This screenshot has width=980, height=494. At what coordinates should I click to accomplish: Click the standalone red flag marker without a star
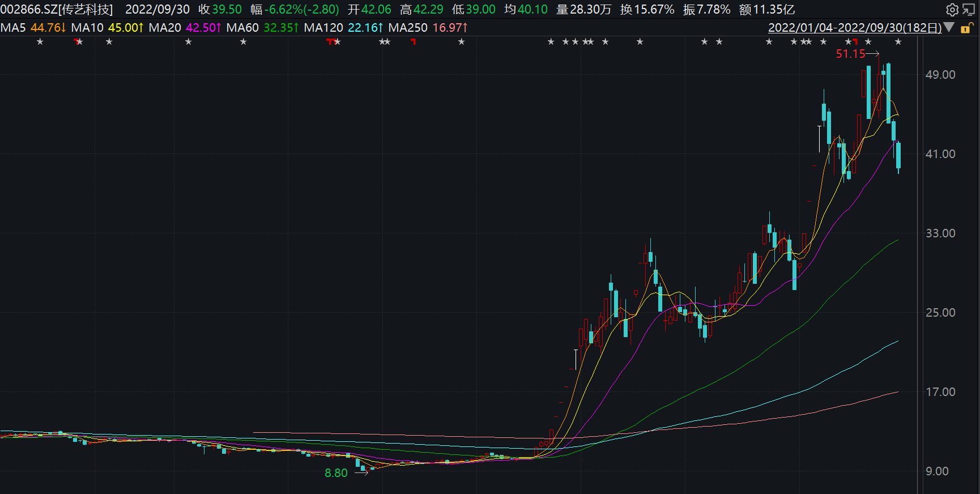click(x=414, y=41)
